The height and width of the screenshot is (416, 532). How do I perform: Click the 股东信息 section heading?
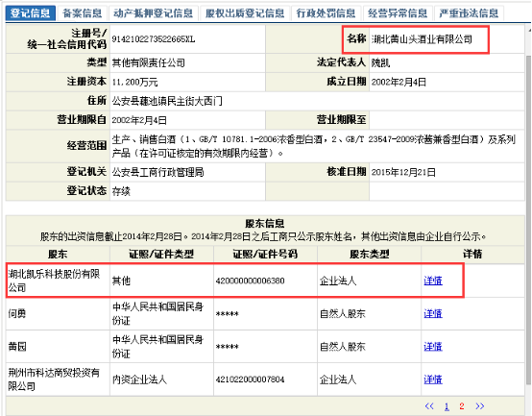coord(265,223)
